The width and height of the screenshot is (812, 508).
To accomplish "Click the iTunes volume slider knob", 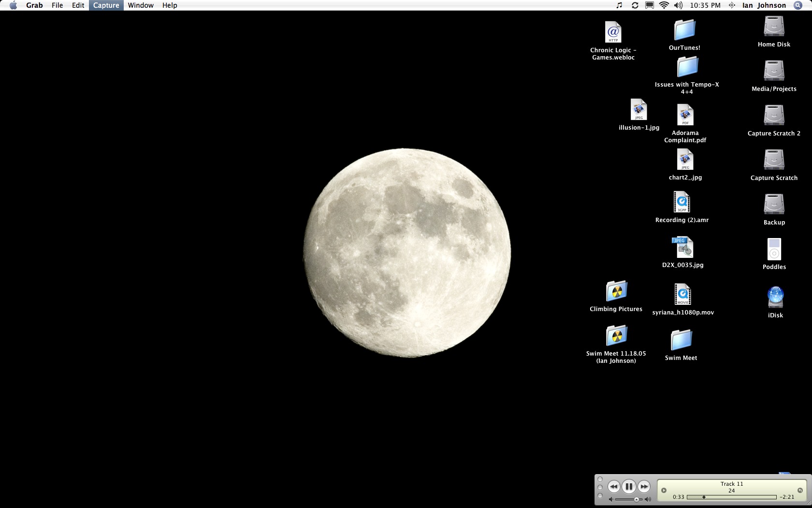I will [637, 499].
